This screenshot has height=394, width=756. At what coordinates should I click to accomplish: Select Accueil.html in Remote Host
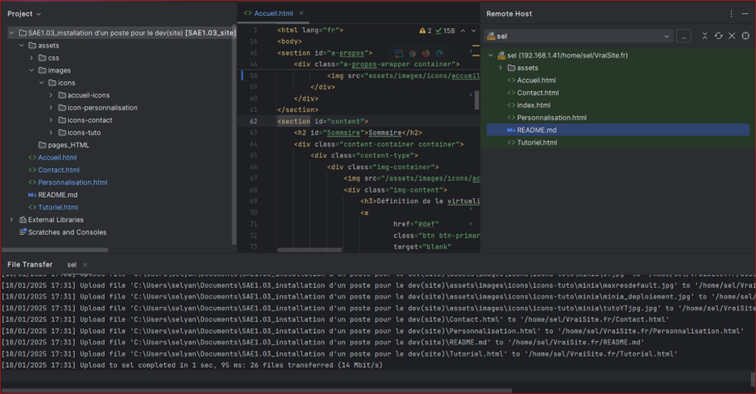(536, 81)
